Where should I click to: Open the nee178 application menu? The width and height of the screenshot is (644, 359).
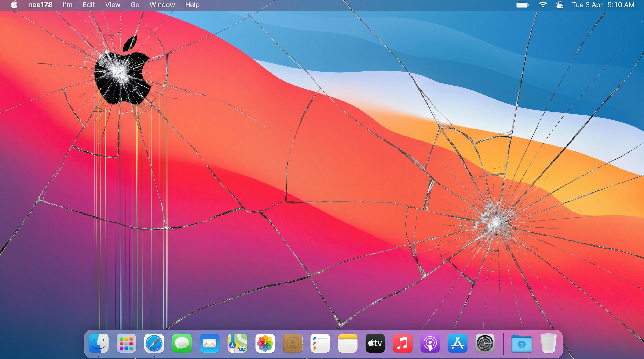pos(40,5)
